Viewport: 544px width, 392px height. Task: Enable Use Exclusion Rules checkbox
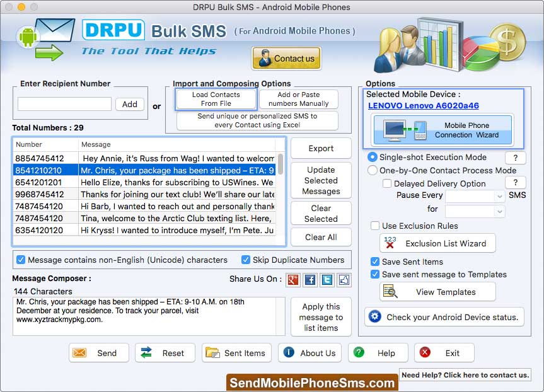click(x=375, y=226)
